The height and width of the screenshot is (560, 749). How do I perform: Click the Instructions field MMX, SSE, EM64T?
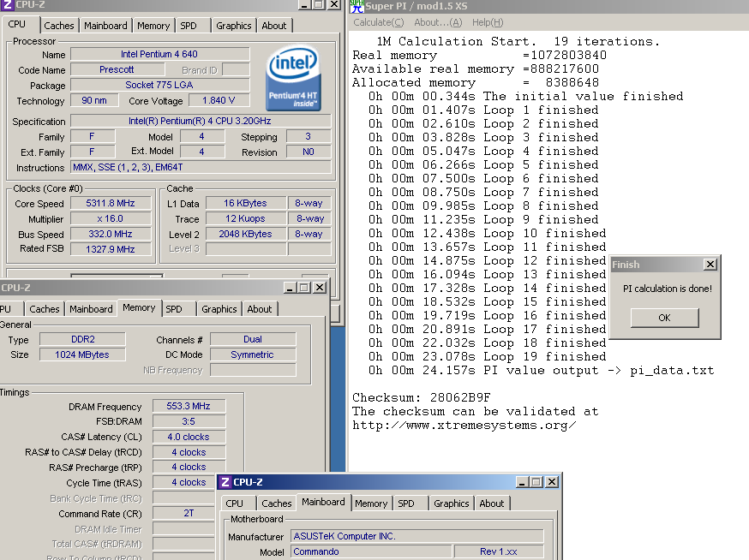(x=201, y=167)
